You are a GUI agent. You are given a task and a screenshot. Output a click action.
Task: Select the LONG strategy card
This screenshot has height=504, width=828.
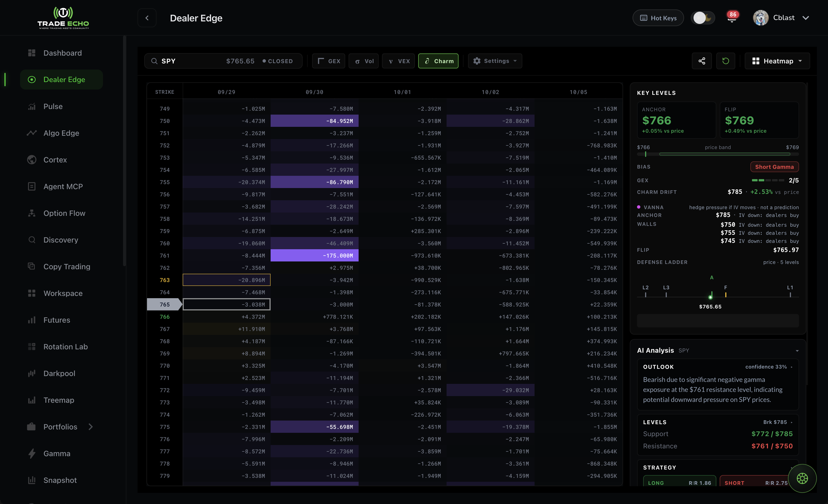(x=680, y=481)
